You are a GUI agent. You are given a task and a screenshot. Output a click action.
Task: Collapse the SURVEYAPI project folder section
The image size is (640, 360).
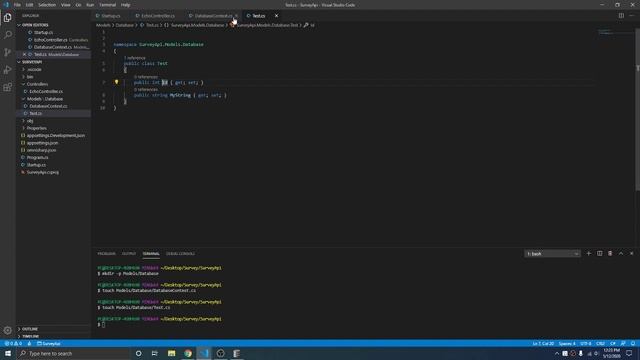point(31,62)
